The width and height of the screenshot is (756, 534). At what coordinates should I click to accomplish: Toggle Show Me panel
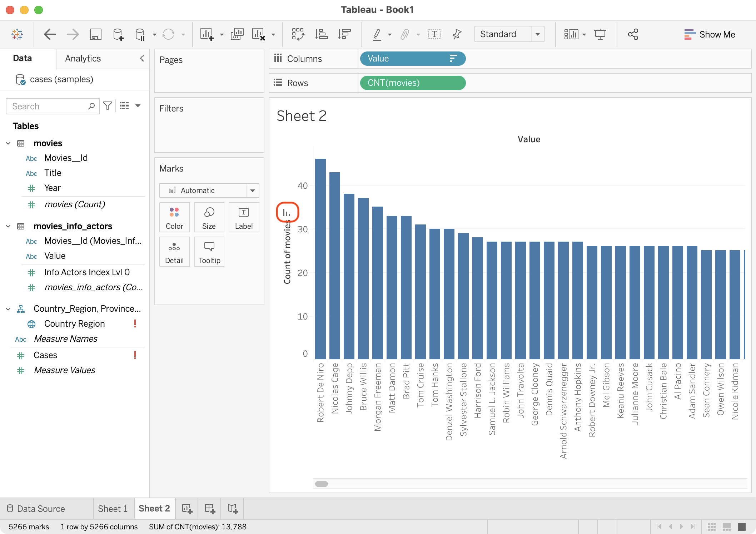[x=710, y=34]
